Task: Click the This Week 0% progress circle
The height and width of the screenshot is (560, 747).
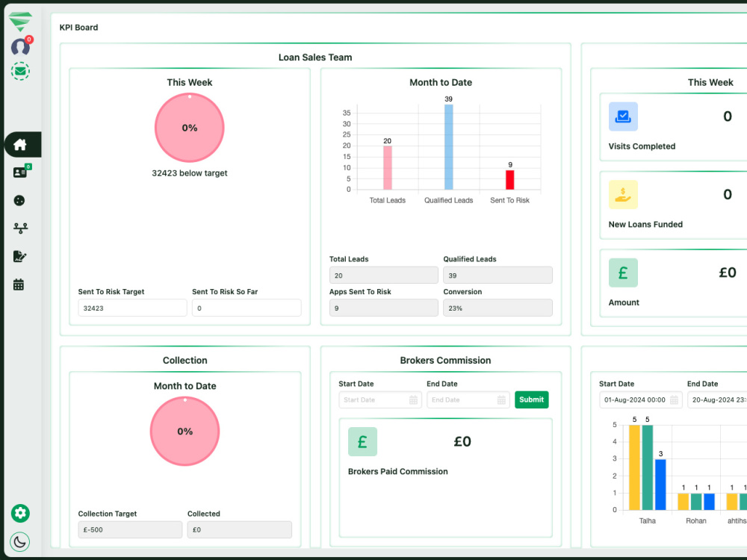Action: coord(190,128)
